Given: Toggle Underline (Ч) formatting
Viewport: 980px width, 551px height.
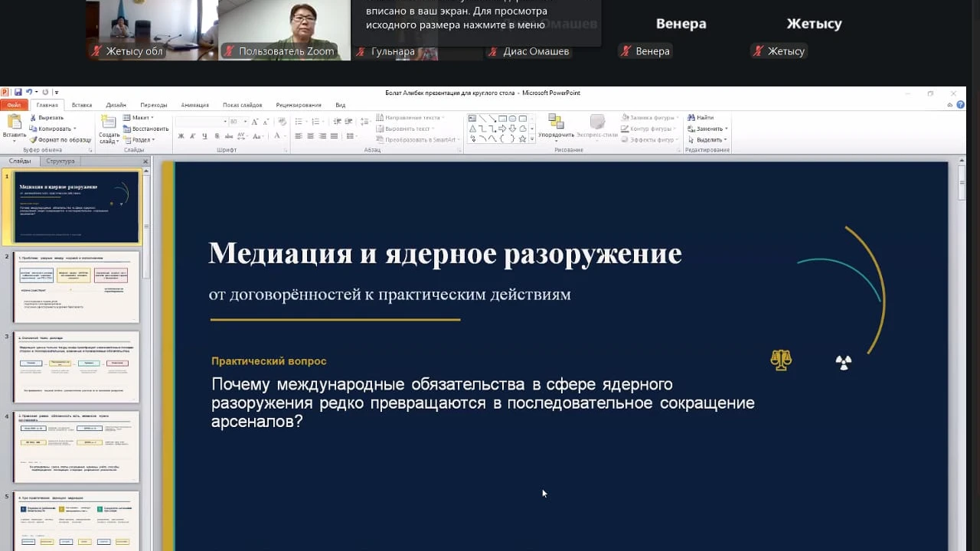Looking at the screenshot, I should tap(204, 136).
